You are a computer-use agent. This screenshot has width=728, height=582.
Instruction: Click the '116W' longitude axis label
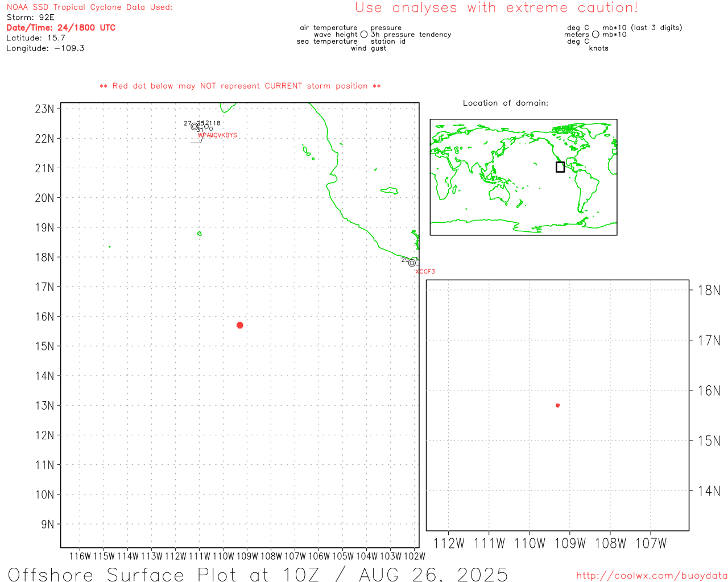tap(80, 556)
